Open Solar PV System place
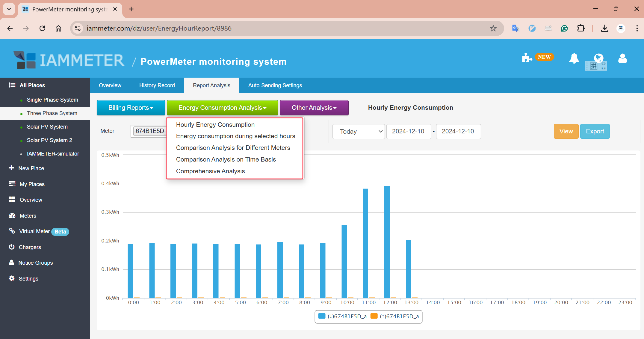 tap(47, 127)
